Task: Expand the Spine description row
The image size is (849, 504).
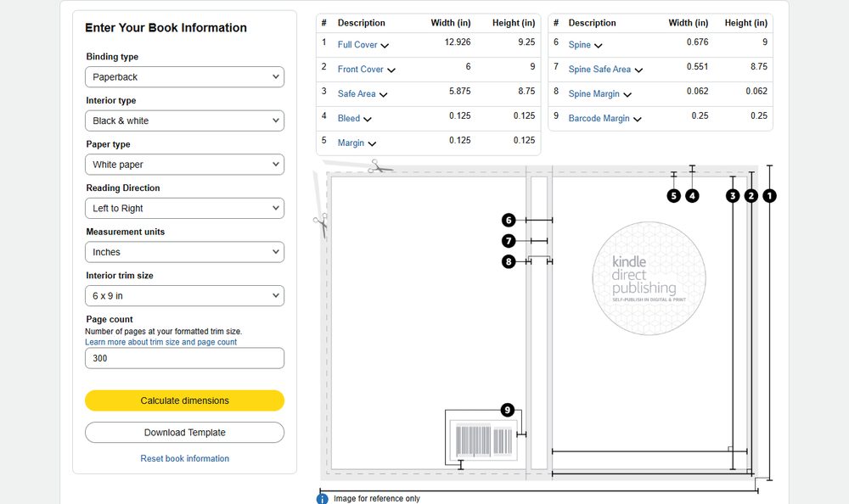Action: (x=585, y=45)
